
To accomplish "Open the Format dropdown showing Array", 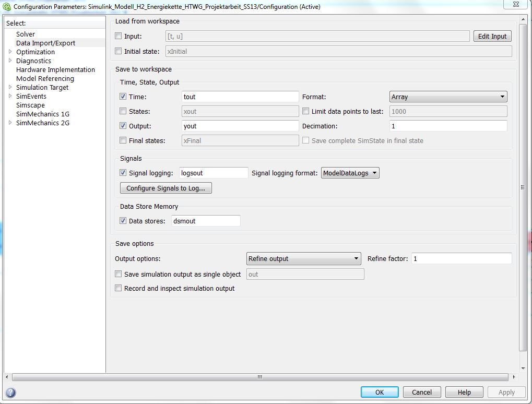I will pos(448,97).
